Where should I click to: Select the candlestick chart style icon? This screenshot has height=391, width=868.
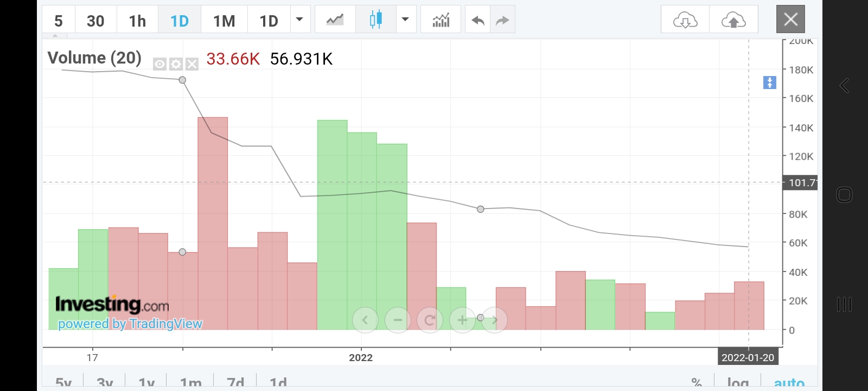click(x=375, y=20)
